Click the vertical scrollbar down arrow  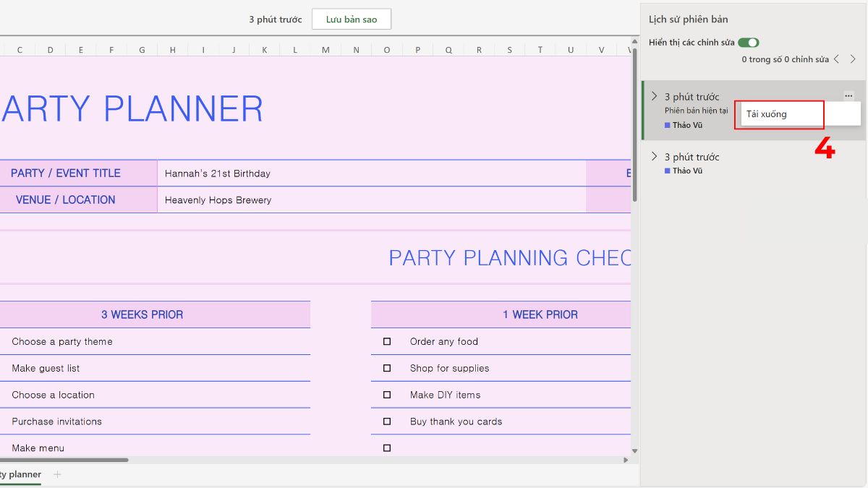pos(634,451)
